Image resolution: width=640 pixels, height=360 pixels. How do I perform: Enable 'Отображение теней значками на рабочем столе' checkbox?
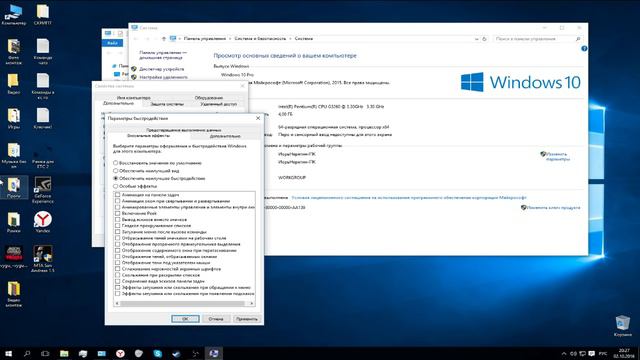point(118,238)
